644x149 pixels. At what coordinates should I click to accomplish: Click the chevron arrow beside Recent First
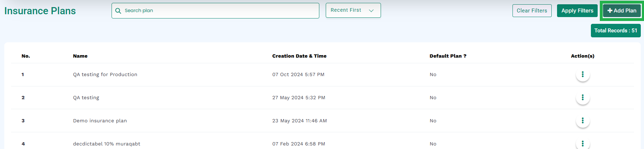point(371,11)
